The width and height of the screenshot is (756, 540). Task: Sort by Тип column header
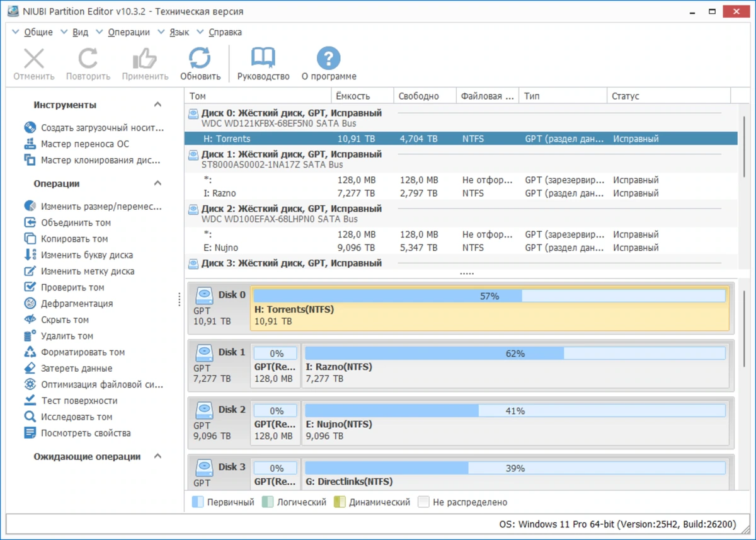[563, 96]
